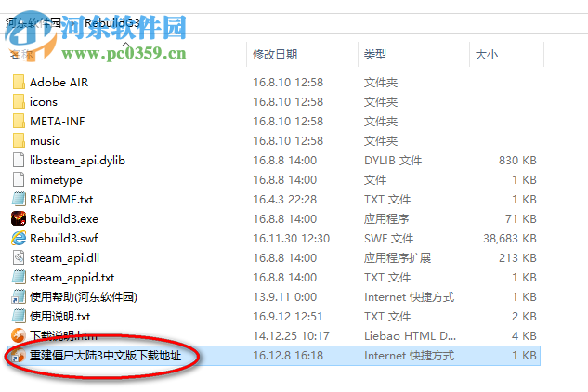Viewport: 588px width, 392px height.
Task: Select the META-INF folder name
Action: pos(58,121)
